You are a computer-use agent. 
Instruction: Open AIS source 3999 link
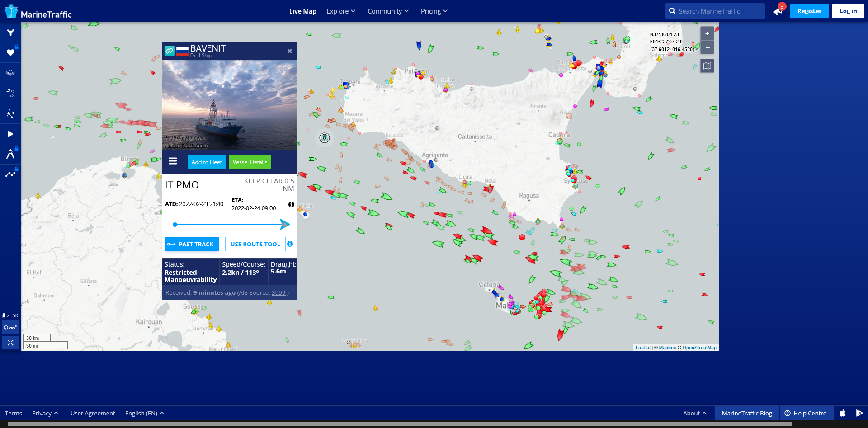coord(278,292)
